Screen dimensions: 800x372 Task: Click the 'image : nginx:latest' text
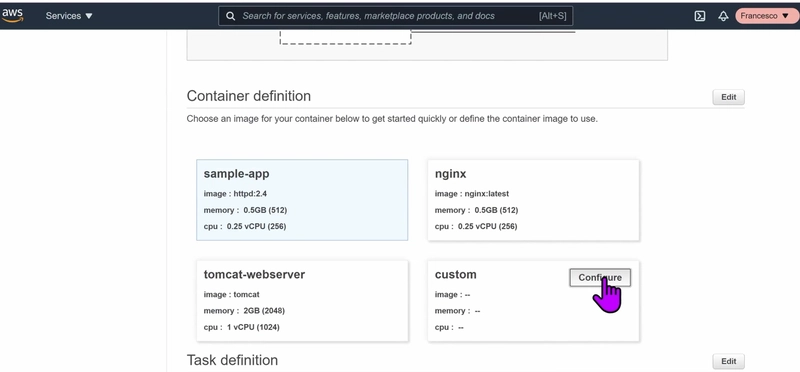[x=471, y=194]
